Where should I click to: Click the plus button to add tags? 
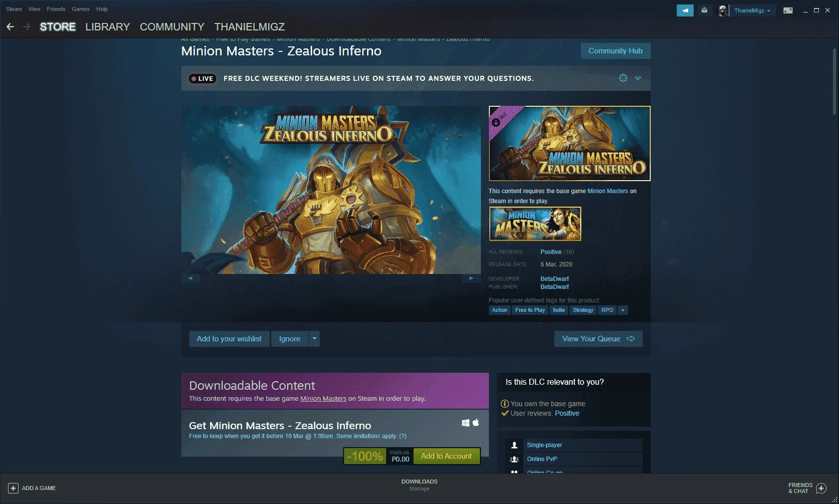[623, 310]
